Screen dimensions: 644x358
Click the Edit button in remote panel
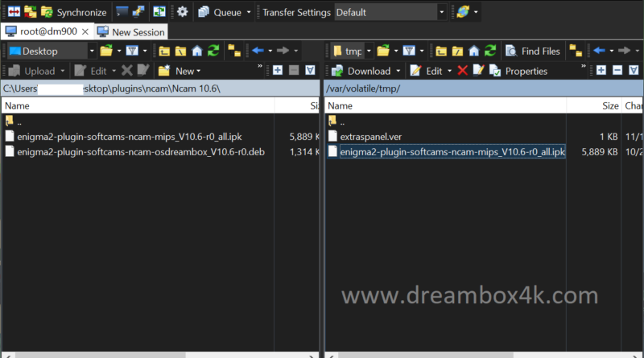coord(427,71)
